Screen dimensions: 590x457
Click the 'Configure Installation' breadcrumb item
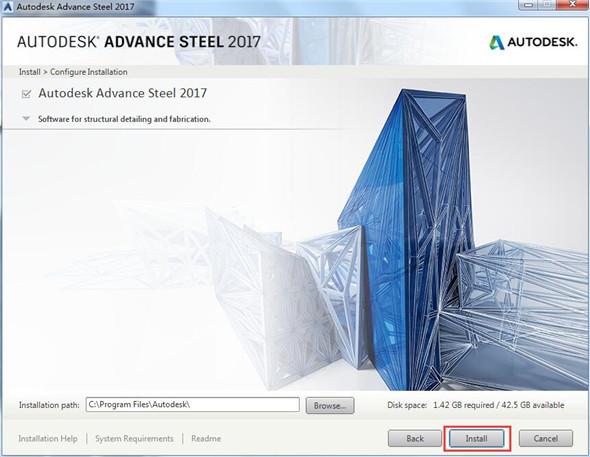[89, 72]
